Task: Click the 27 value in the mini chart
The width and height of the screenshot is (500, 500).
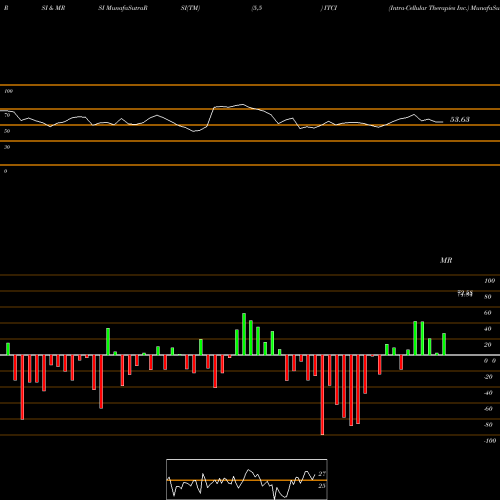Action: pyautogui.click(x=322, y=474)
